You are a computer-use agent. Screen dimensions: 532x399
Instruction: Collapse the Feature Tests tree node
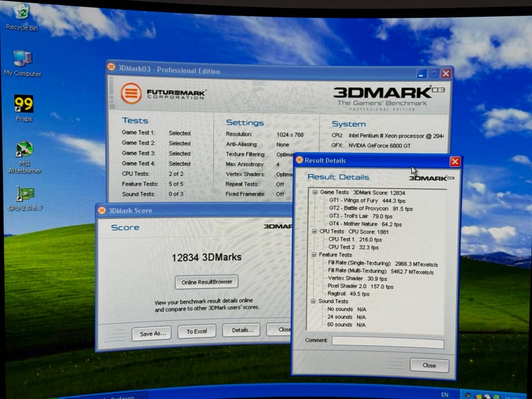(314, 254)
